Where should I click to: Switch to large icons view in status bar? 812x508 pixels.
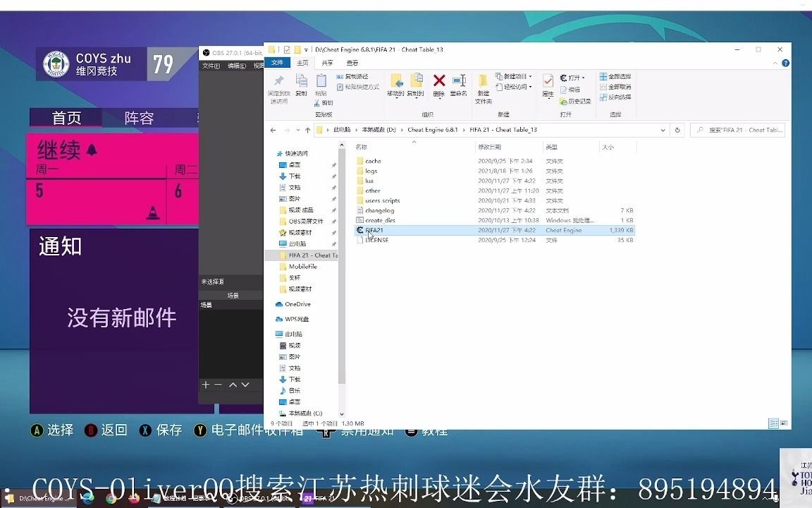click(784, 423)
